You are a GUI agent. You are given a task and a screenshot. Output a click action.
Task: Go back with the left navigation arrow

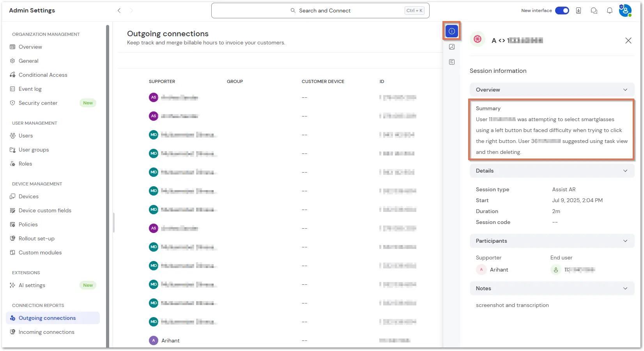tap(119, 11)
